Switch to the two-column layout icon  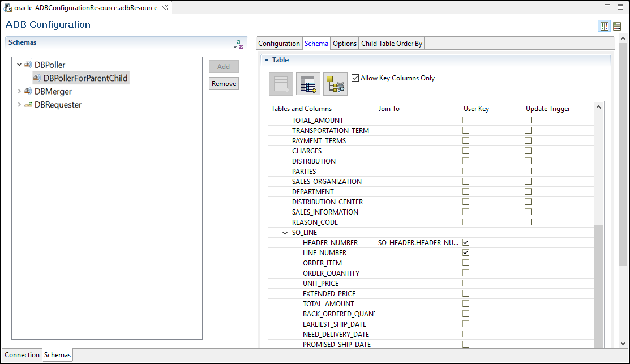tap(604, 27)
